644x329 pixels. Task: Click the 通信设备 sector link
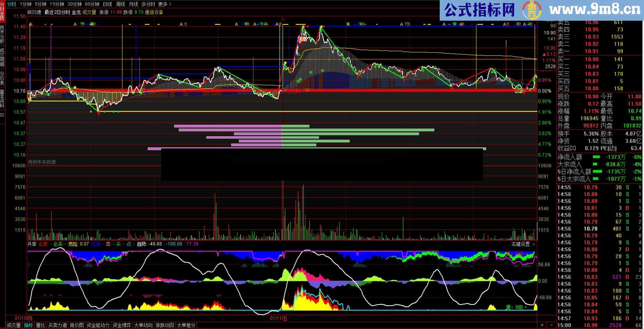(154, 12)
